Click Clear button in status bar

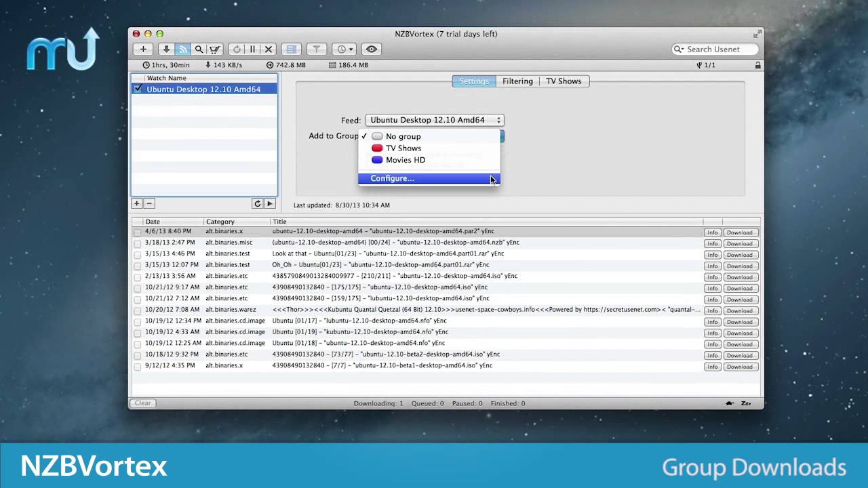coord(143,403)
